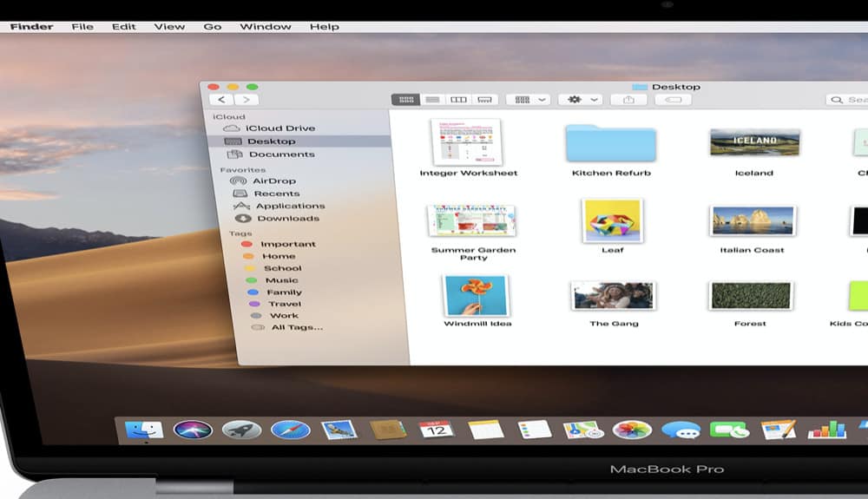Open Messages from the Dock

[x=681, y=430]
